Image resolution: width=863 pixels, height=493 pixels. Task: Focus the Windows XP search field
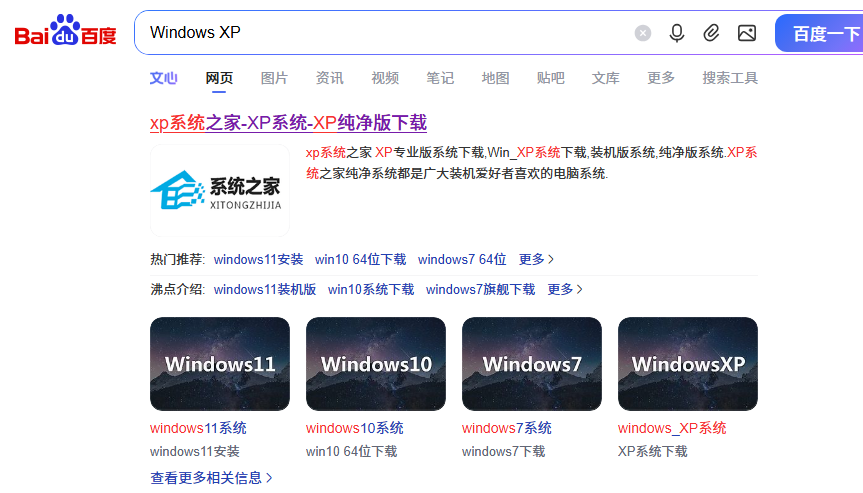[385, 32]
